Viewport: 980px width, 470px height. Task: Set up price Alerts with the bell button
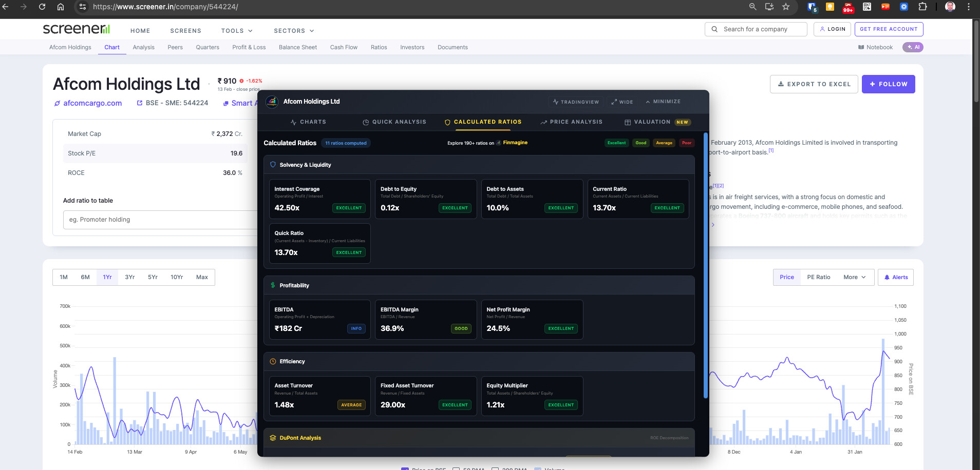896,277
